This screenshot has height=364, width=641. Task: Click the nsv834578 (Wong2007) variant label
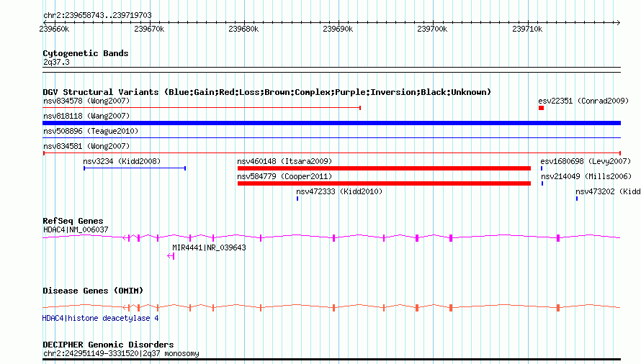(86, 101)
